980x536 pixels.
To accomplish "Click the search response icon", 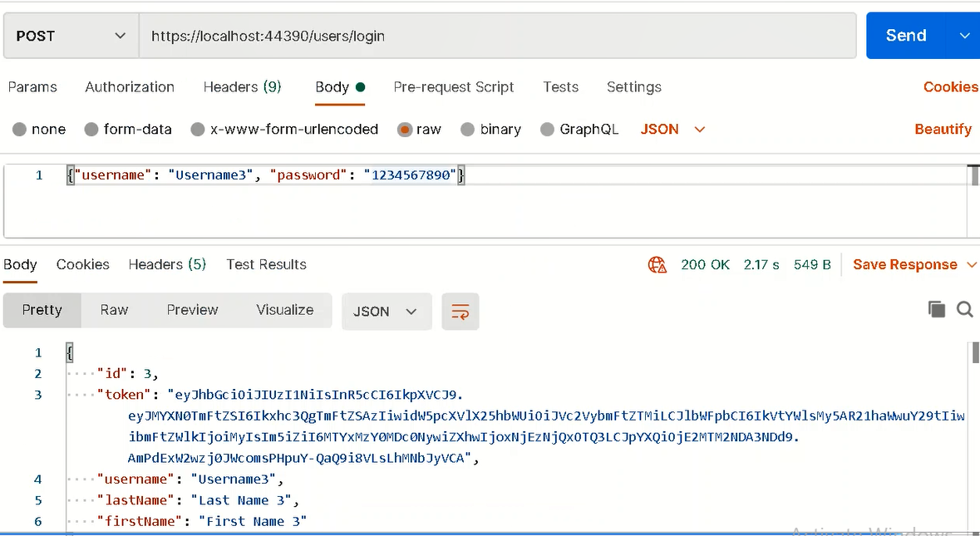I will 964,309.
